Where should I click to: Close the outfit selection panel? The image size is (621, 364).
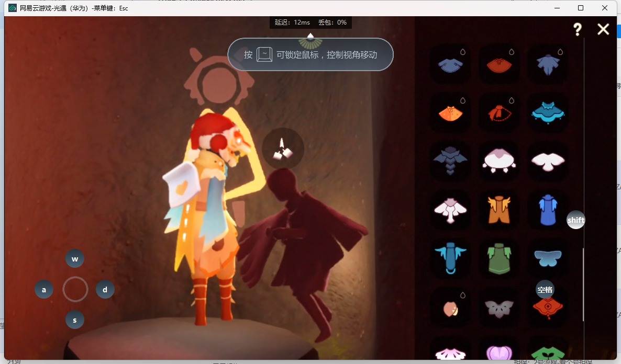(603, 29)
